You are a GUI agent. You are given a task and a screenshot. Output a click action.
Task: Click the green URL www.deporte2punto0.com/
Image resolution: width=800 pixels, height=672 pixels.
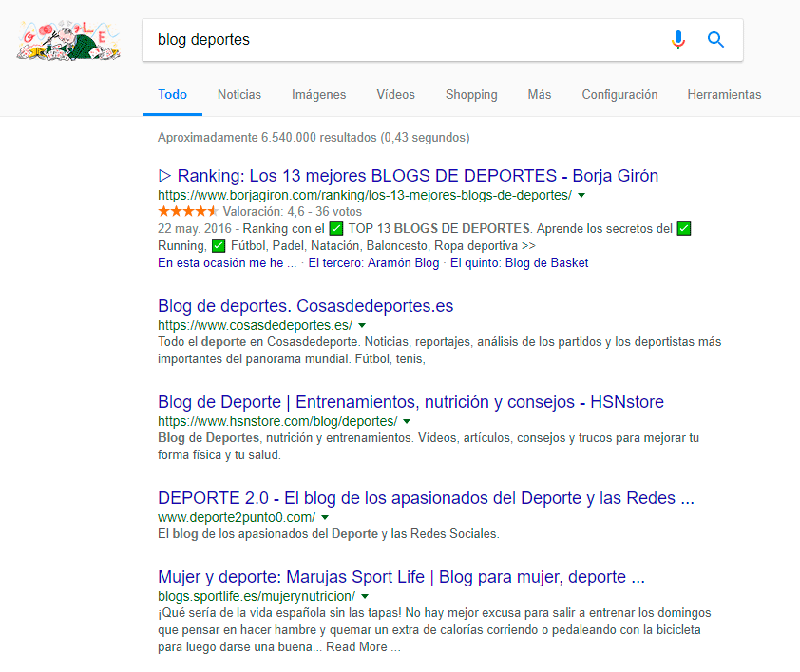237,517
